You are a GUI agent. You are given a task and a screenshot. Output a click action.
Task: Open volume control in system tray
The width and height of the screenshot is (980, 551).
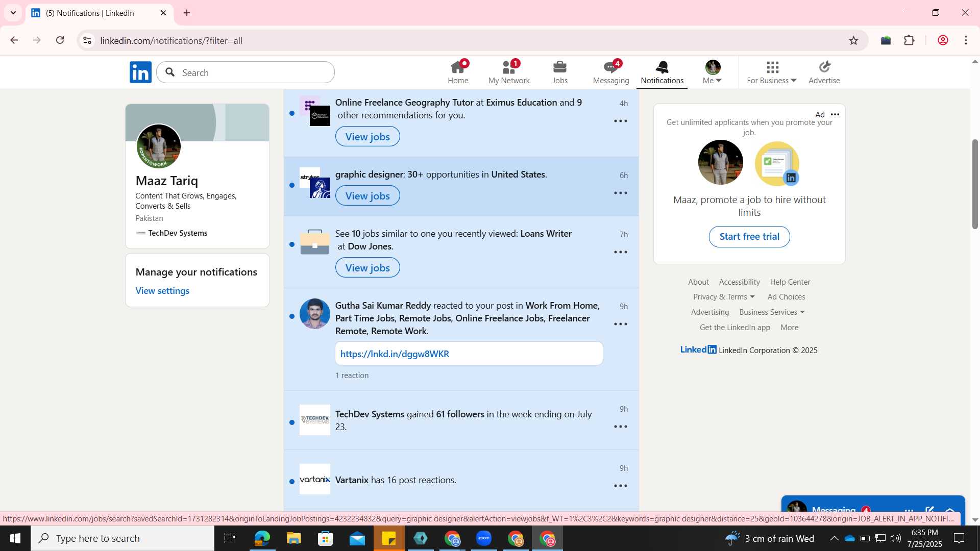(x=895, y=538)
